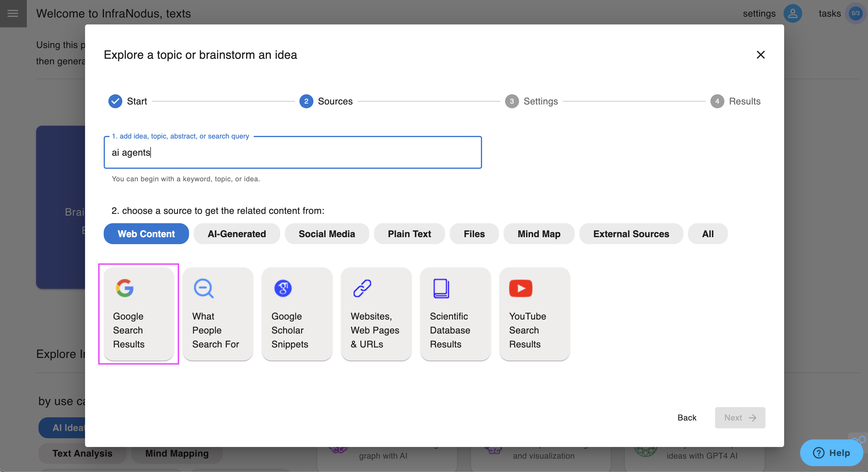Show All source types tab
Screen dimensions: 868x472
point(708,234)
